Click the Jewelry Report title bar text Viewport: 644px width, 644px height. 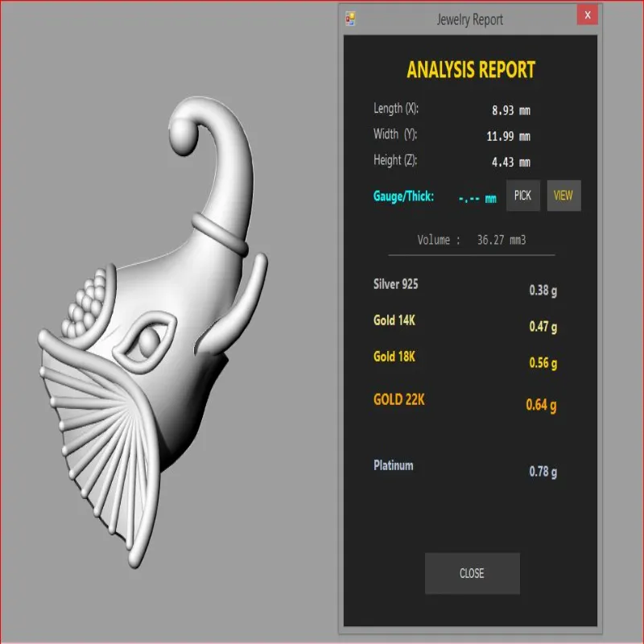(470, 19)
